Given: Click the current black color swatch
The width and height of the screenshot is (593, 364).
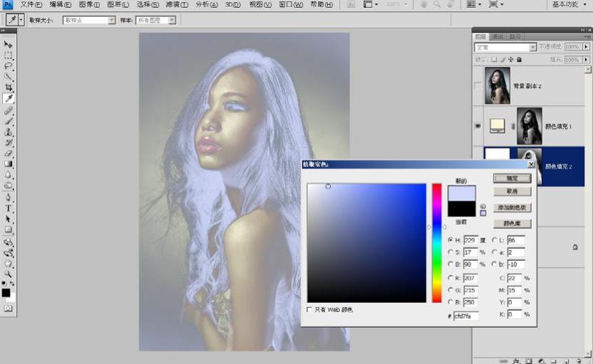Looking at the screenshot, I should [461, 209].
